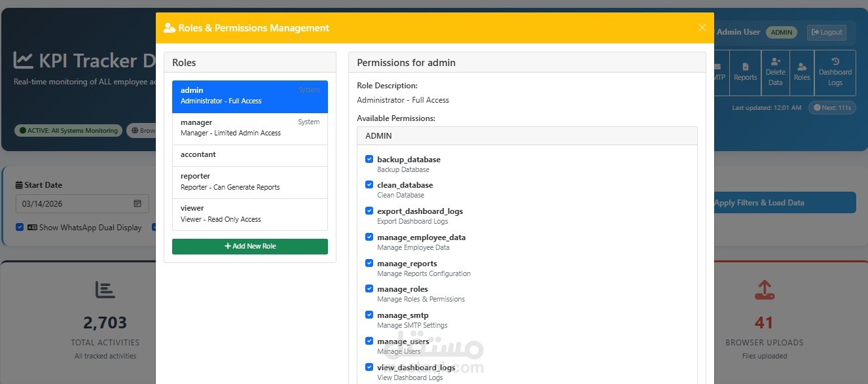The image size is (868, 384).
Task: Close the Roles & Permissions dialog
Action: pos(702,27)
